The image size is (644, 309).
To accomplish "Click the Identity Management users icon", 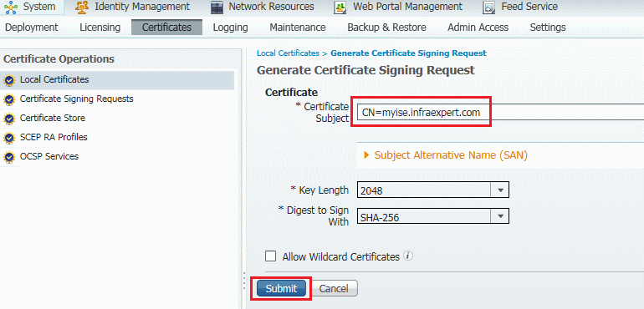I will 82,7.
